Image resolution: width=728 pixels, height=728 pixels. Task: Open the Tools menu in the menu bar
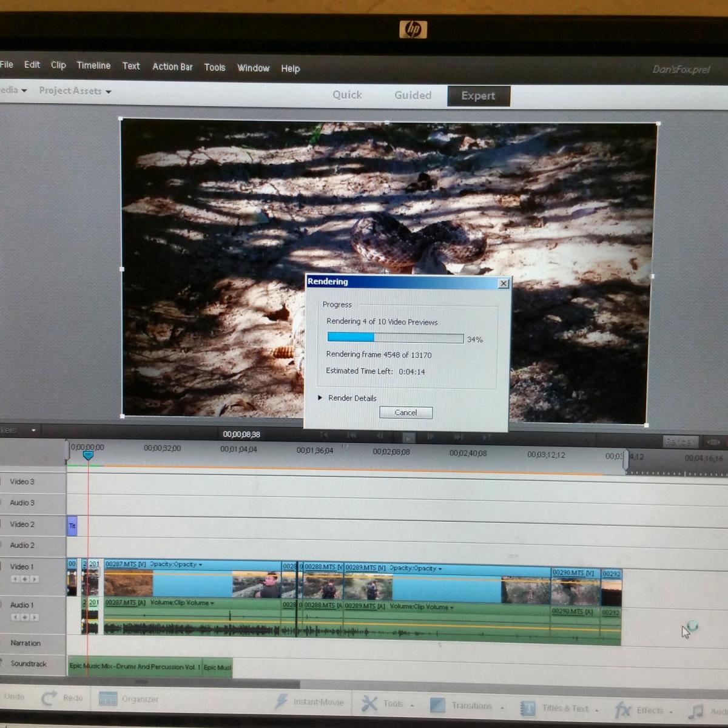pyautogui.click(x=215, y=67)
